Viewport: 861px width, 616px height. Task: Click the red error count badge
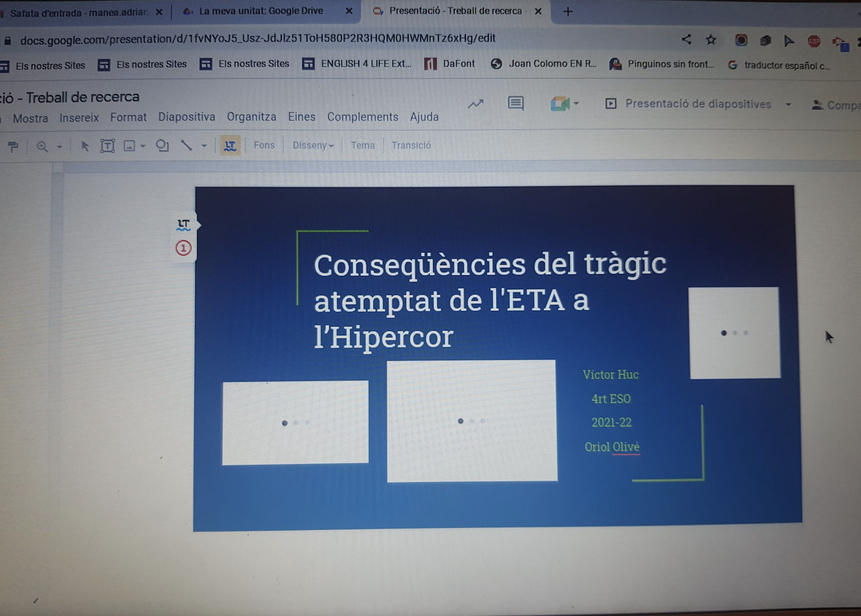click(x=183, y=248)
